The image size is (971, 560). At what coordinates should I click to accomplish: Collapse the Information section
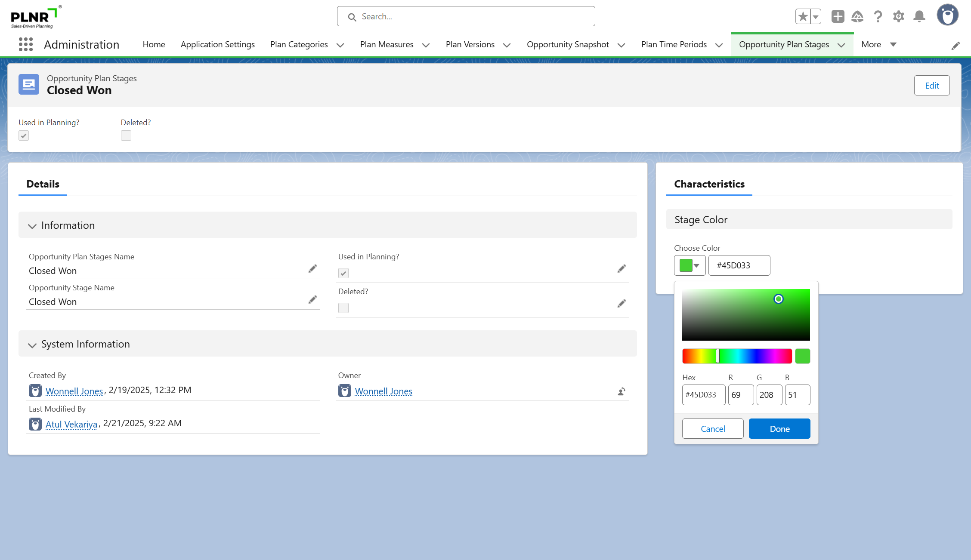(32, 226)
